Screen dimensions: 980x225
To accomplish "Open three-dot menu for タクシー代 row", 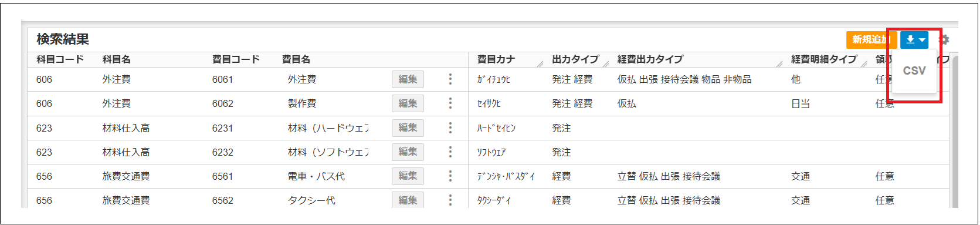I will pyautogui.click(x=450, y=200).
